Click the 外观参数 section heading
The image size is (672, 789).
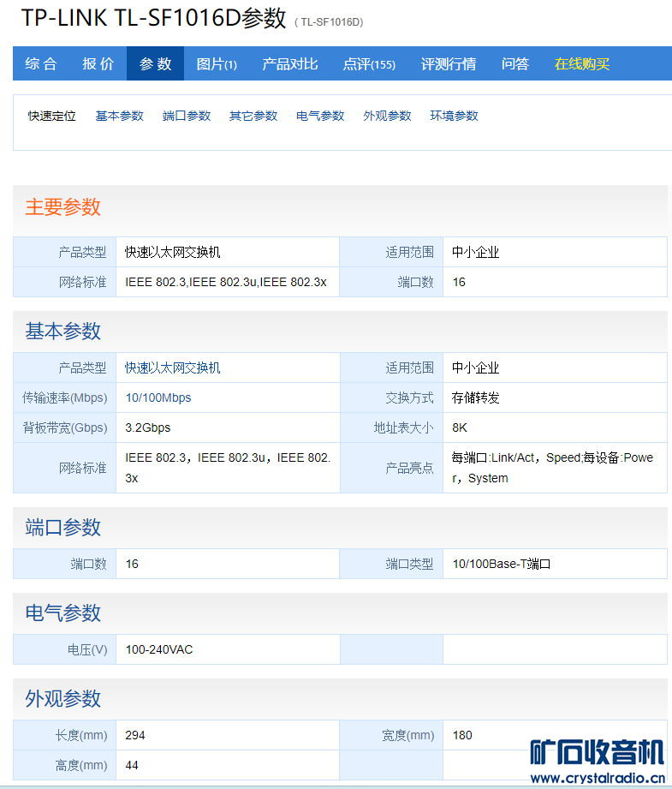[x=62, y=699]
